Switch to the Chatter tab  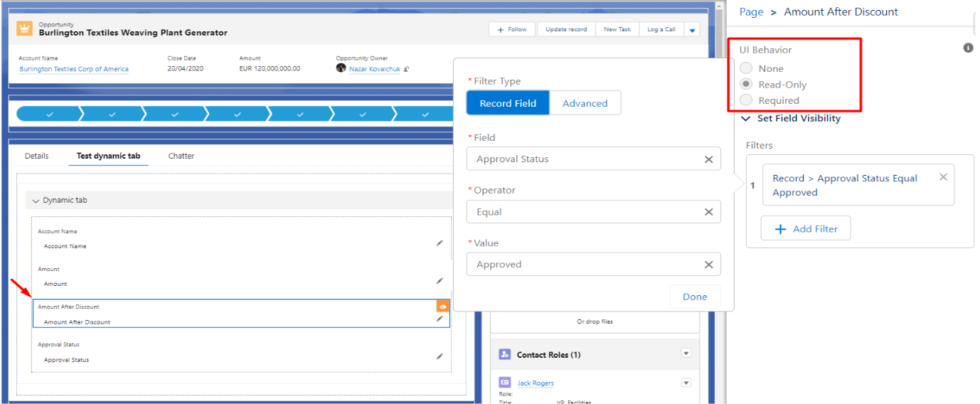pyautogui.click(x=181, y=156)
